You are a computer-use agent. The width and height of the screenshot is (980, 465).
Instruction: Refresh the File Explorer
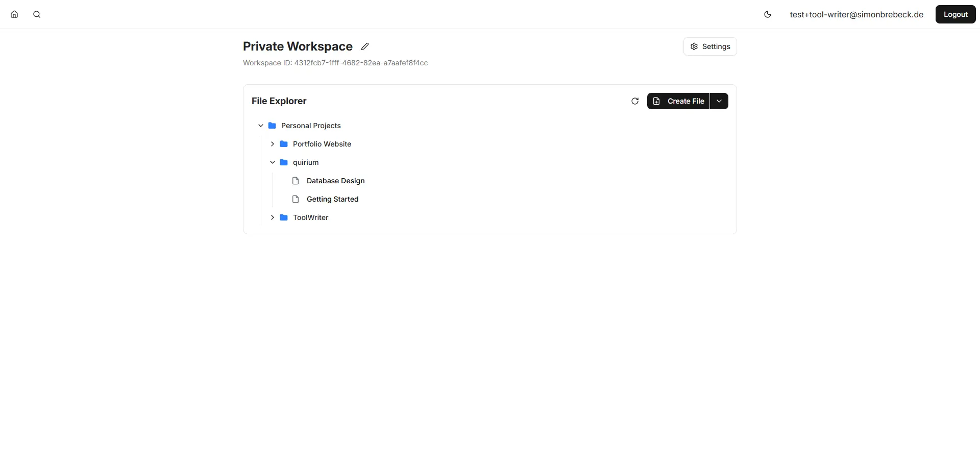pyautogui.click(x=634, y=101)
